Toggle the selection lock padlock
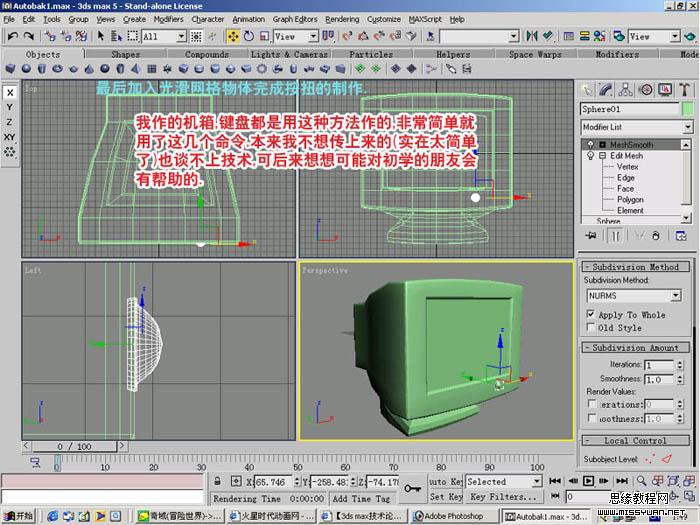This screenshot has width=700, height=525. (217, 481)
